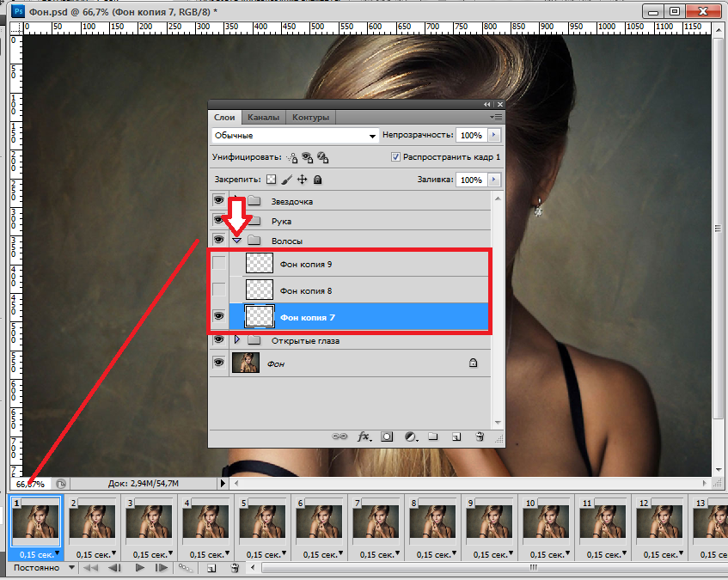This screenshot has width=728, height=580.
Task: Hide the Волосы group
Action: point(218,240)
